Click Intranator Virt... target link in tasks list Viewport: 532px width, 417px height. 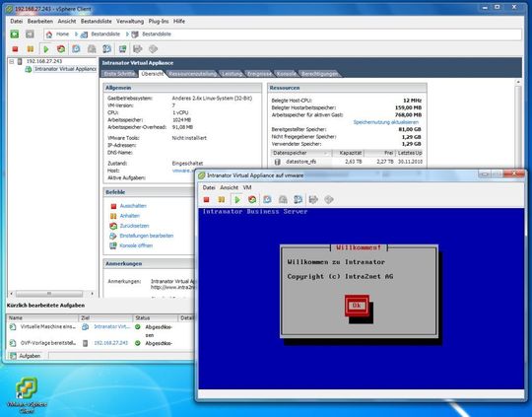[x=112, y=326]
